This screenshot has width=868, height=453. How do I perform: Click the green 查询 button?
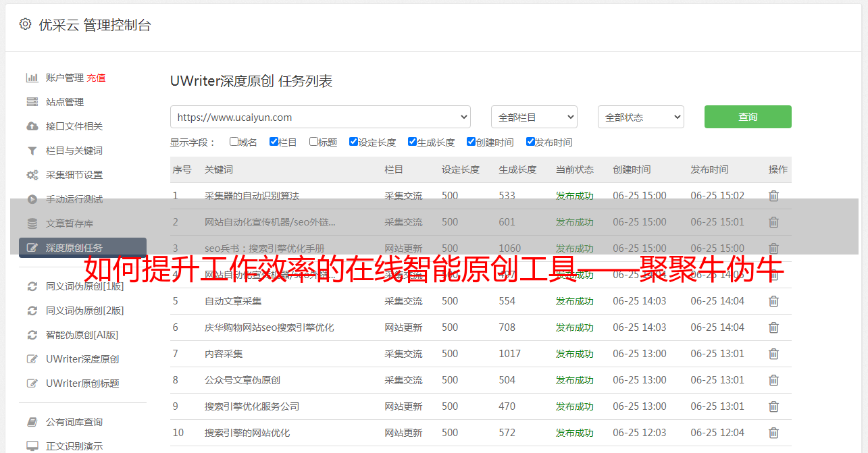pyautogui.click(x=748, y=117)
